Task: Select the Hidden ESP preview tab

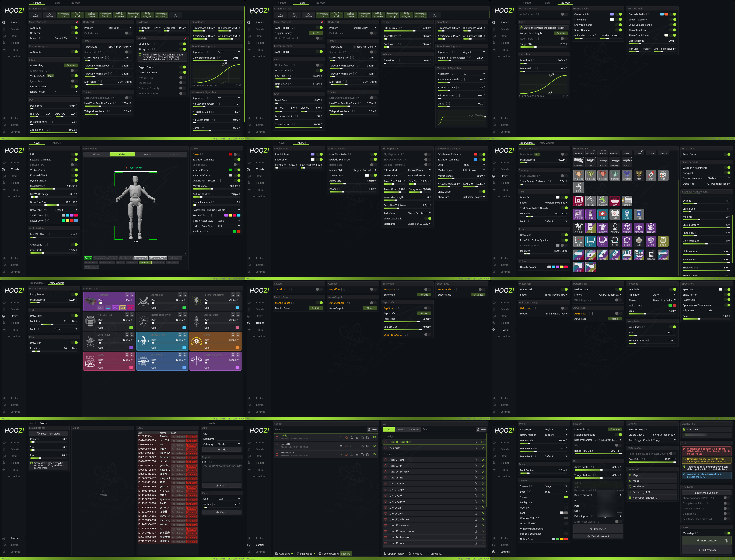Action: coord(96,154)
